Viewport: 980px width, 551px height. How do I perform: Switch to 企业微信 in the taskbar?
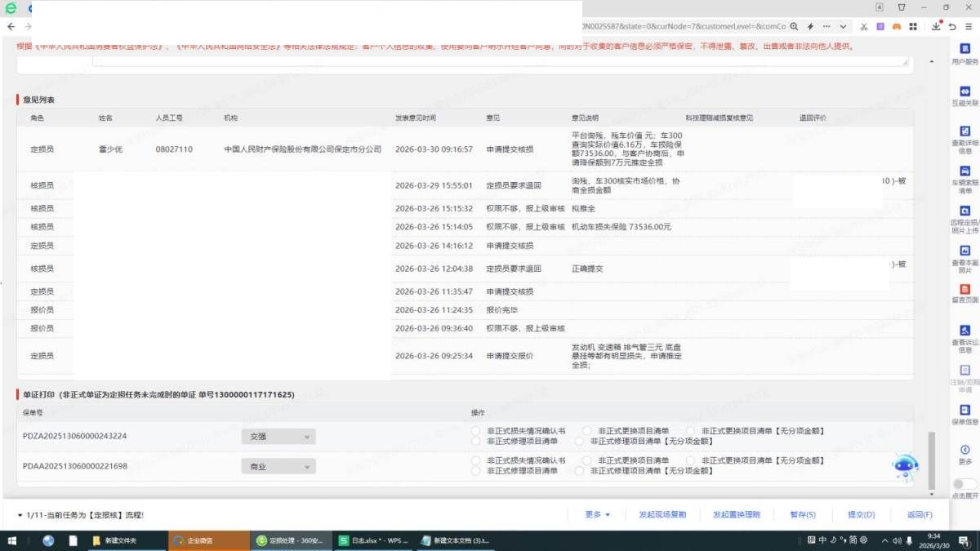(209, 540)
